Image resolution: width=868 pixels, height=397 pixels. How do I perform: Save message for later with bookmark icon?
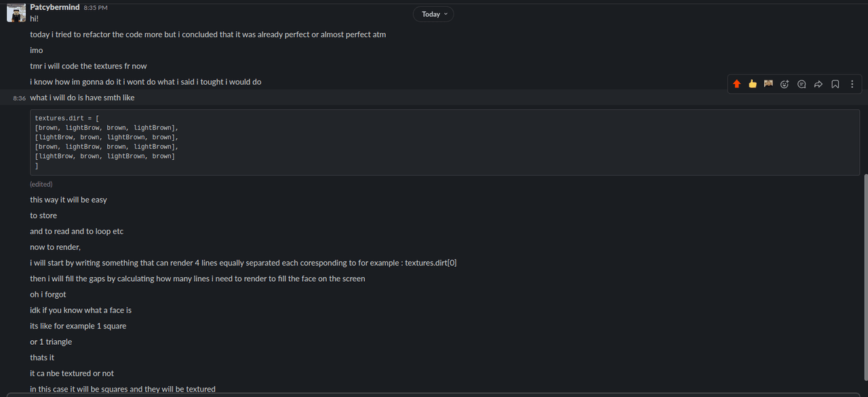click(835, 84)
